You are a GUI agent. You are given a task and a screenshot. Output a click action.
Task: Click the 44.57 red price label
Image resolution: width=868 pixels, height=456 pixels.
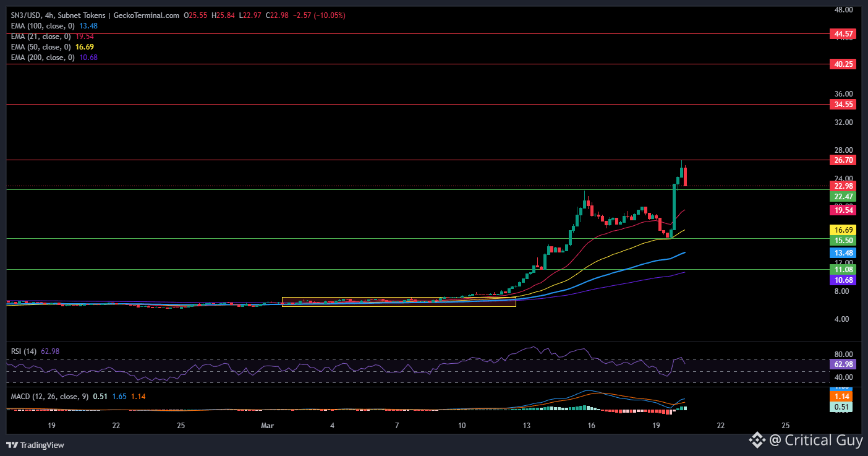(844, 34)
